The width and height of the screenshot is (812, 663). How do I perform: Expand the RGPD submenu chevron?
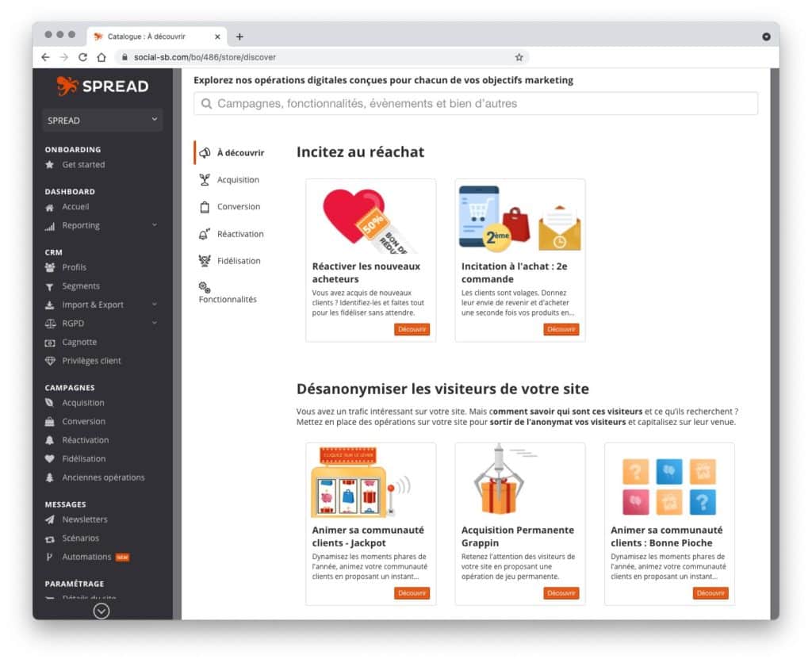pyautogui.click(x=155, y=324)
